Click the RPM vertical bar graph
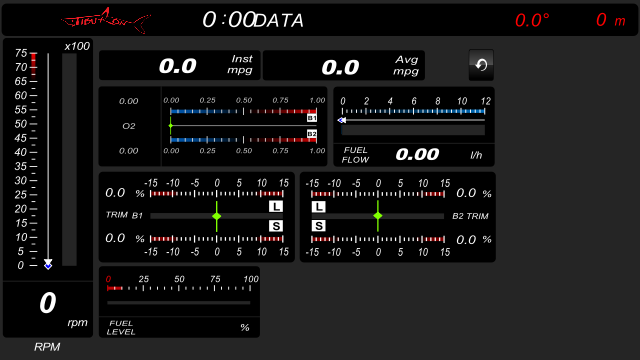This screenshot has height=360, width=640. coord(69,160)
